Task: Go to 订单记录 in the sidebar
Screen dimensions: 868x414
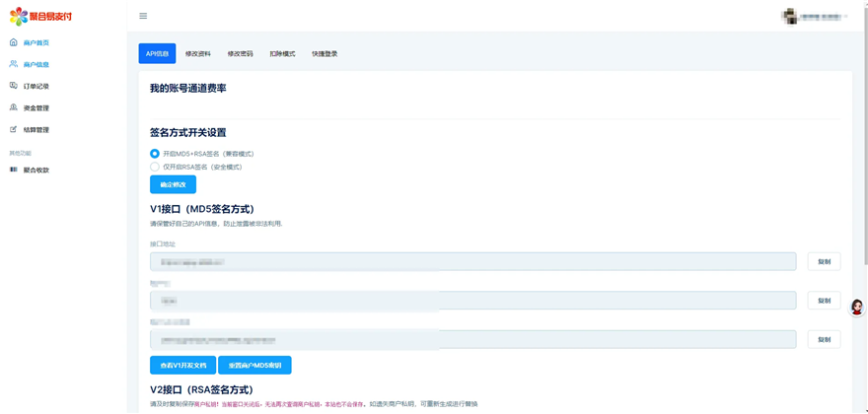Action: (x=36, y=87)
